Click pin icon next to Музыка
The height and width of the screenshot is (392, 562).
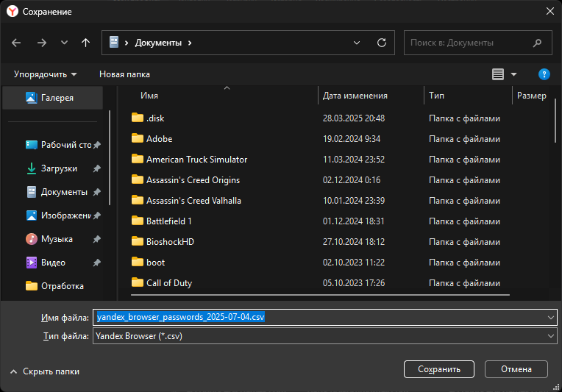97,239
